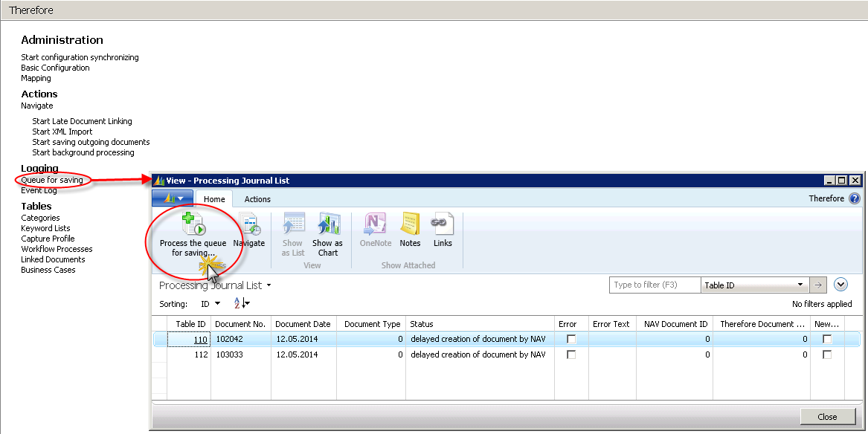This screenshot has width=868, height=434.
Task: Click the Type to filter input box
Action: click(655, 285)
